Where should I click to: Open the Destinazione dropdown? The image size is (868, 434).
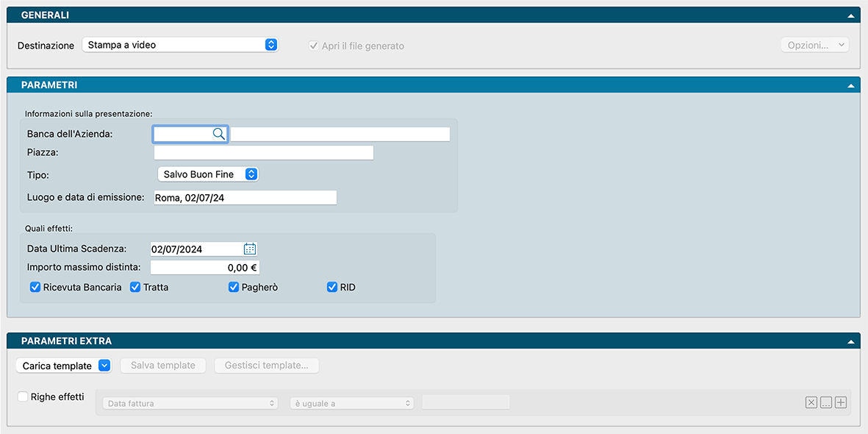click(x=180, y=45)
